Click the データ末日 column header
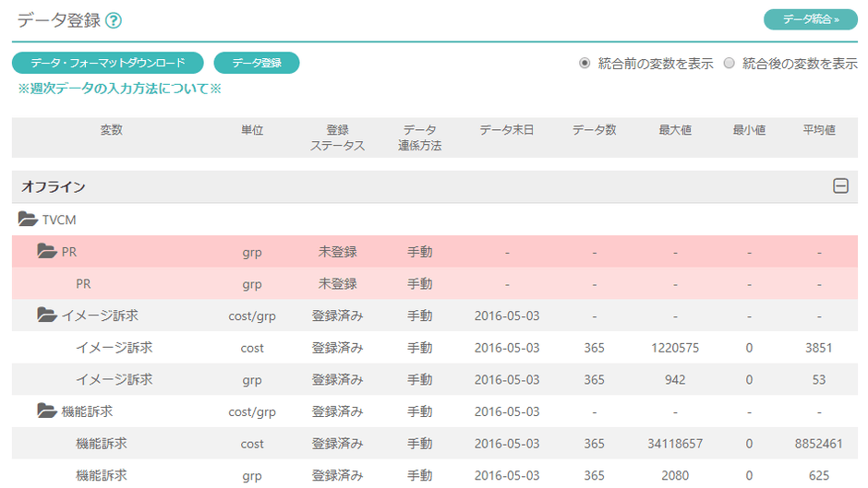Image resolution: width=868 pixels, height=488 pixels. pos(506,131)
